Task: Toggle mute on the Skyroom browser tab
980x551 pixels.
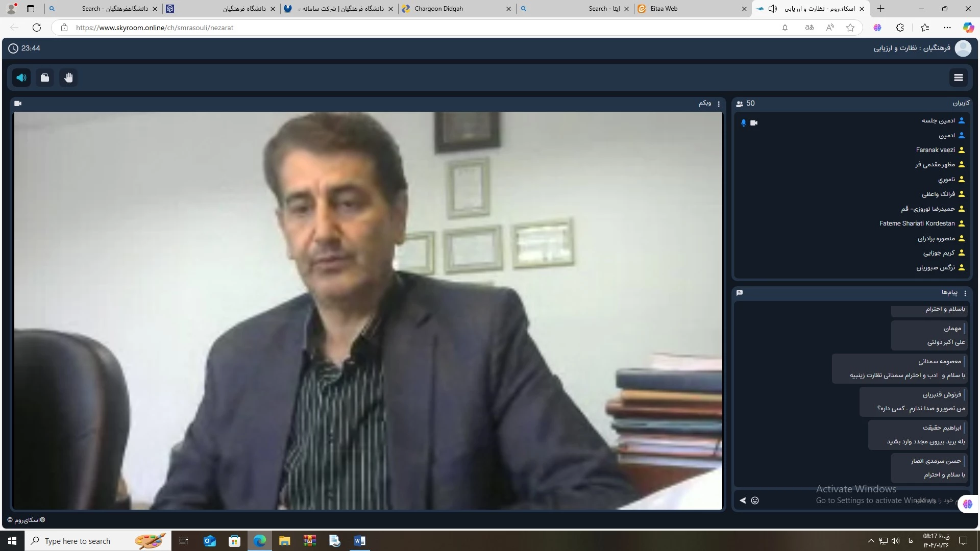Action: 773,9
